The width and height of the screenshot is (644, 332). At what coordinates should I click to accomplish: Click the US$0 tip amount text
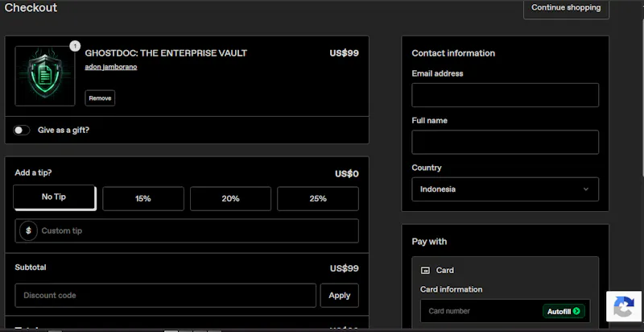347,174
